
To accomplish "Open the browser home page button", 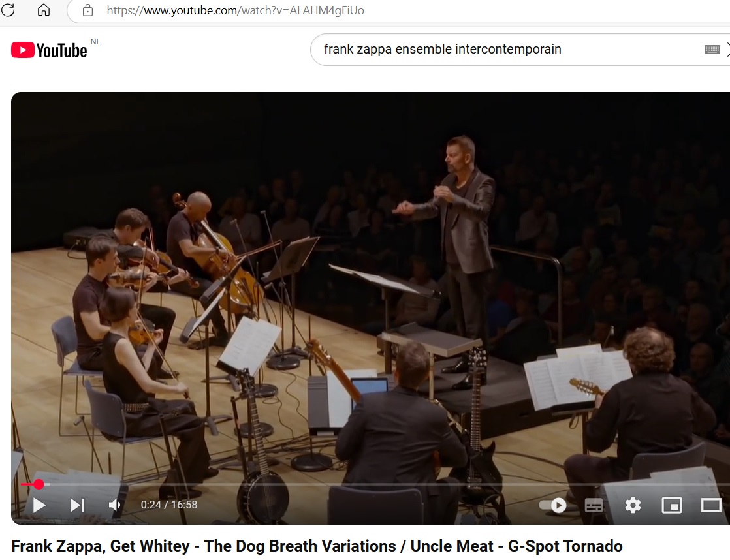I will [x=44, y=10].
